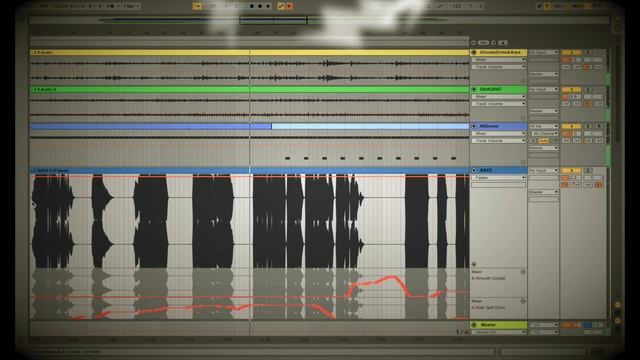Arm the HiDrums track for recording

click(x=599, y=126)
